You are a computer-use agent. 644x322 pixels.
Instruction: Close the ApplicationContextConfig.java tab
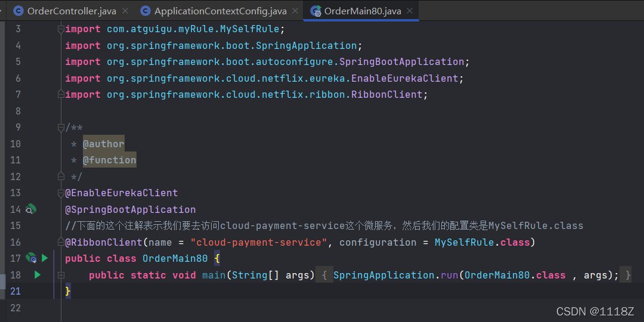point(295,11)
